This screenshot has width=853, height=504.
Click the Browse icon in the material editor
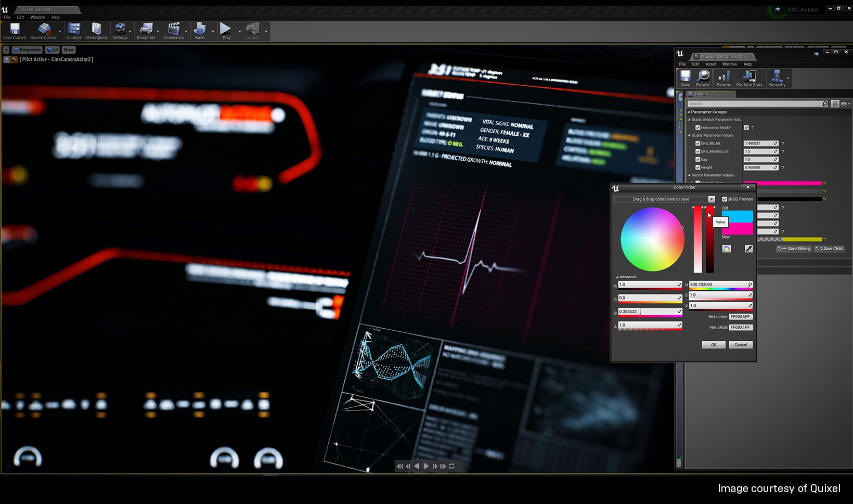(703, 77)
